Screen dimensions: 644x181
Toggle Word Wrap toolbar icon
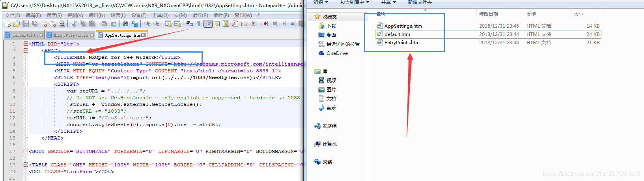point(189,24)
